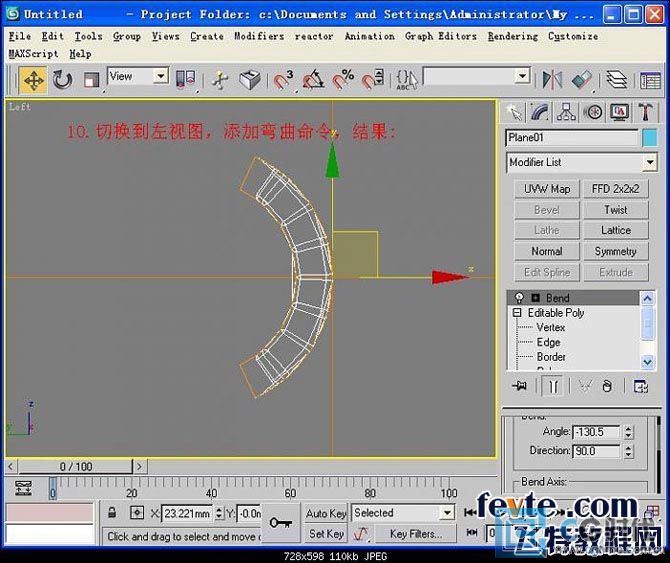Image resolution: width=670 pixels, height=563 pixels.
Task: Step time slider to next frame
Action: pos(139,466)
